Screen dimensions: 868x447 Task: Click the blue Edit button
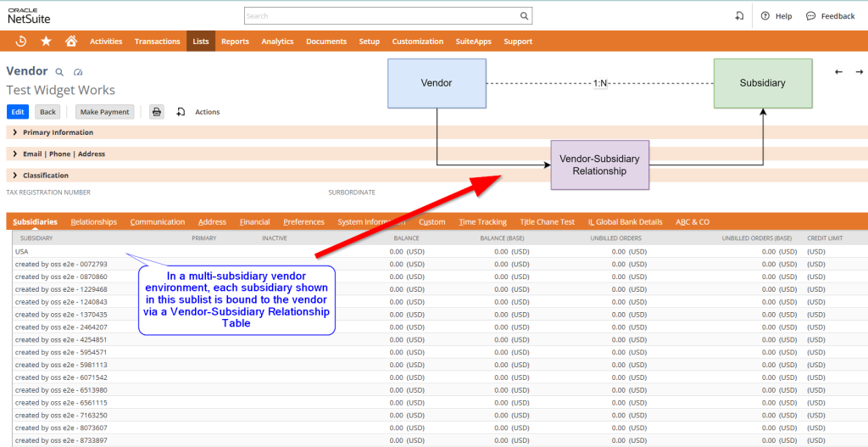(x=18, y=112)
